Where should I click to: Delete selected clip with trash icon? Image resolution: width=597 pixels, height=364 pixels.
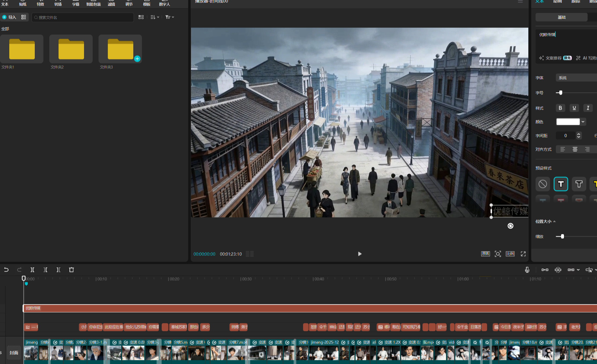72,270
